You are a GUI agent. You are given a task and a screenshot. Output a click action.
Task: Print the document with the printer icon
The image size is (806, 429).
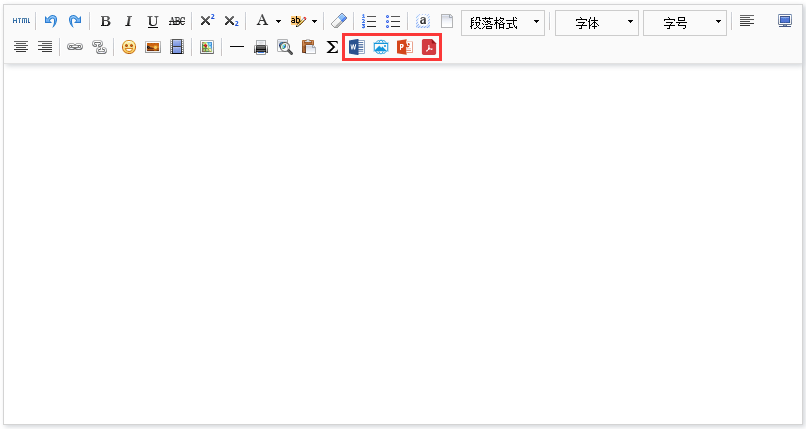pos(261,47)
